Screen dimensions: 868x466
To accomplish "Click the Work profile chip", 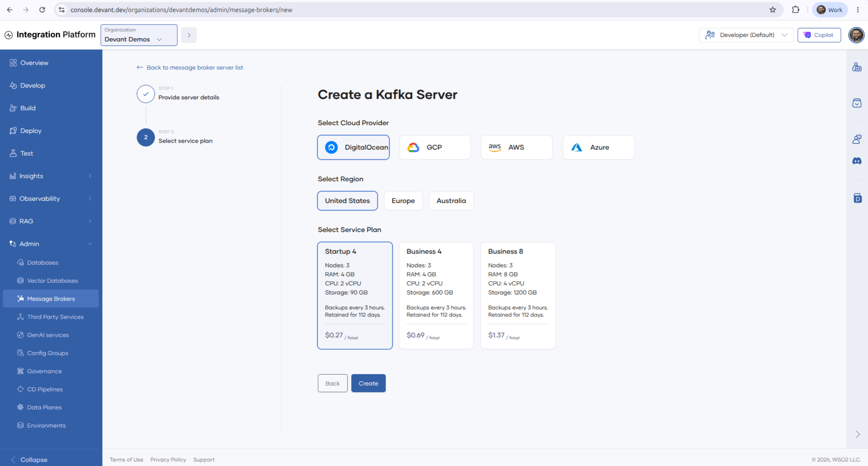I will click(x=830, y=10).
